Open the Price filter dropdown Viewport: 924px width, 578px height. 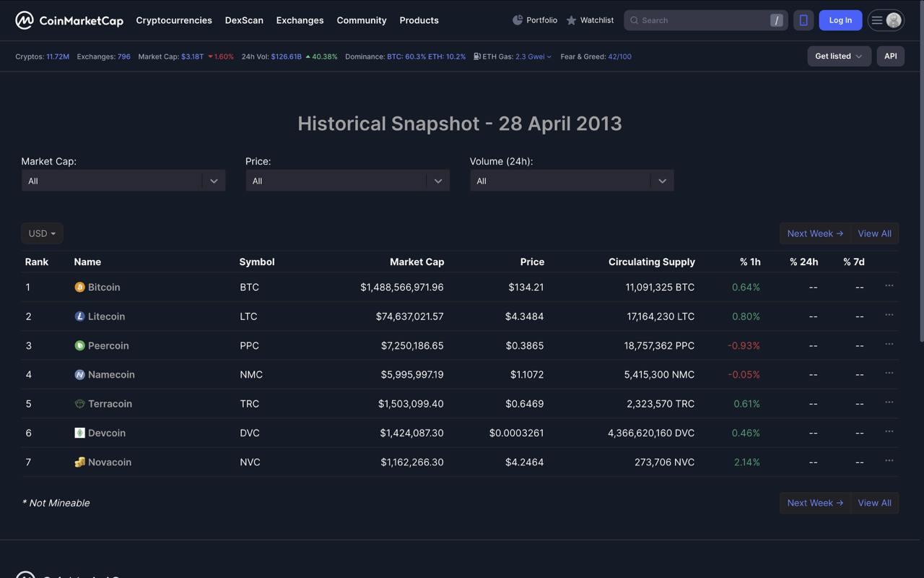tap(347, 181)
